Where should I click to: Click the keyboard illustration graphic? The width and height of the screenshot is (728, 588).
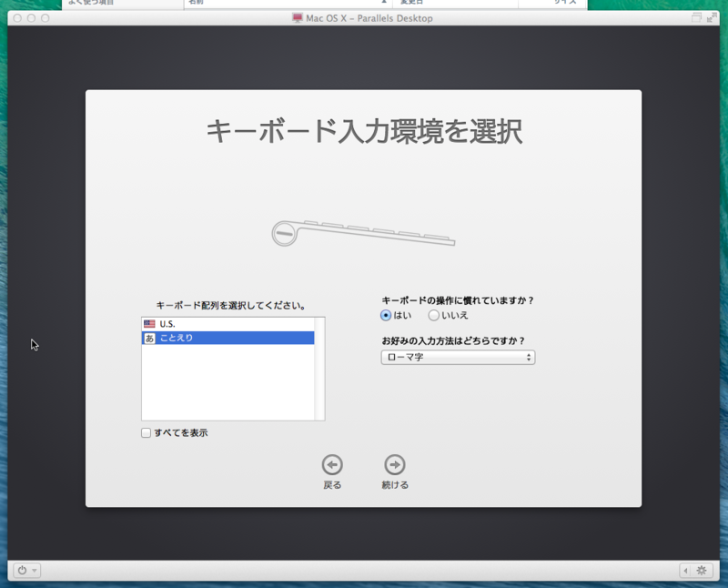364,233
